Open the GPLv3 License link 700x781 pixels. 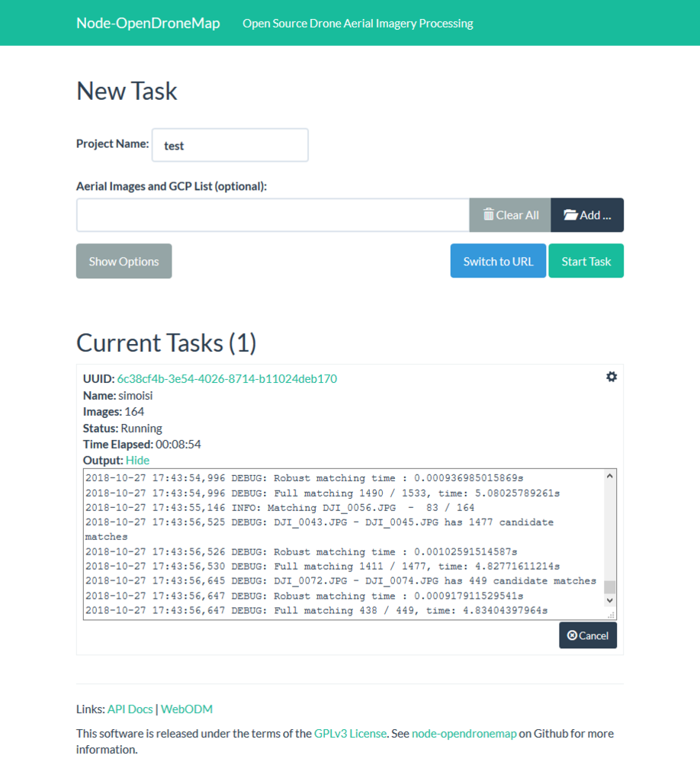[350, 733]
